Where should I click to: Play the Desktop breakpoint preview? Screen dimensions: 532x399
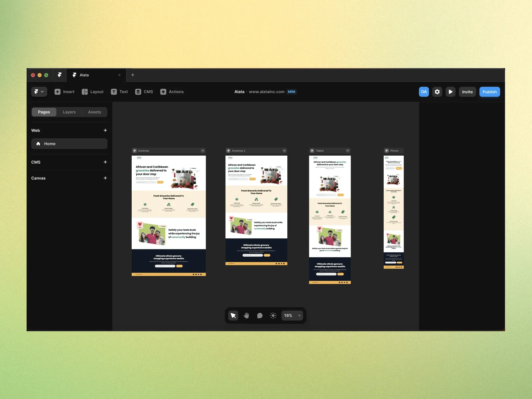coord(135,151)
